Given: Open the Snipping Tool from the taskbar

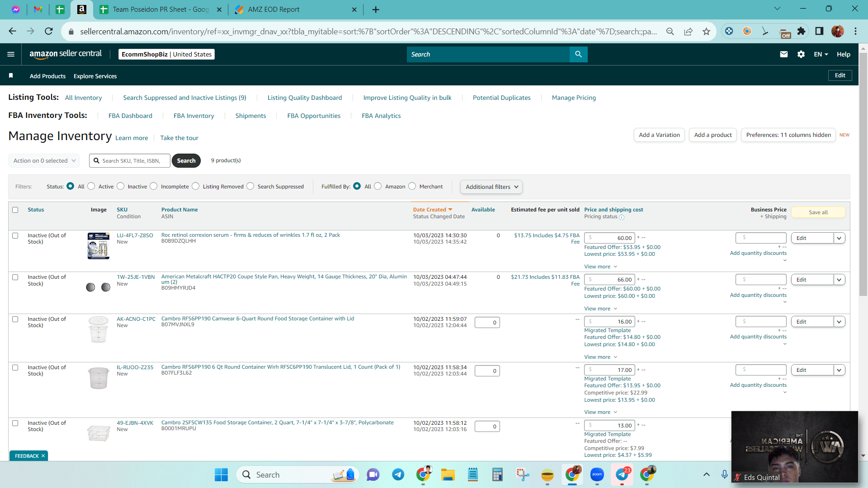Looking at the screenshot, I should [523, 474].
